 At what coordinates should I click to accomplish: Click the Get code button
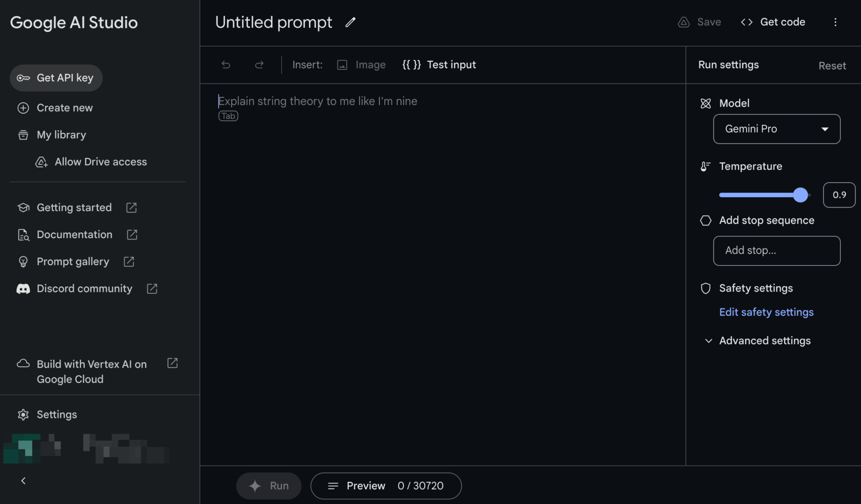tap(773, 22)
